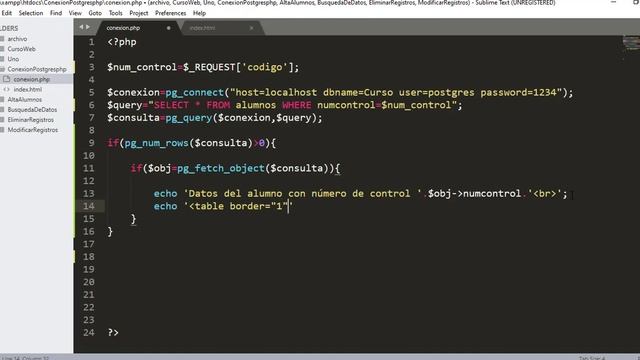
Task: Click the Line and Column status indicator
Action: pyautogui.click(x=24, y=358)
